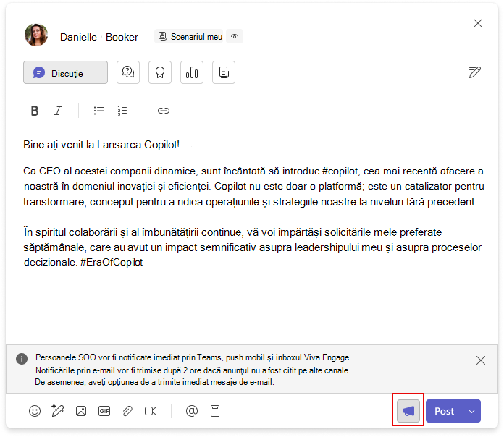Open drafts via pencil-and-lines icon
This screenshot has width=504, height=437.
click(474, 72)
